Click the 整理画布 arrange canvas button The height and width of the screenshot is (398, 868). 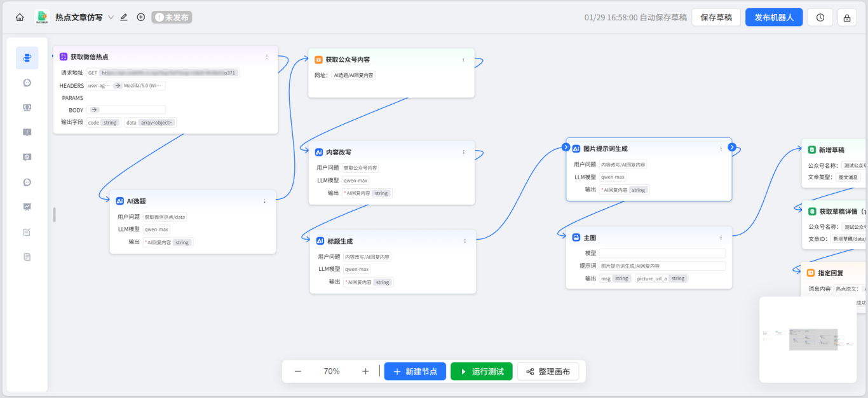click(548, 371)
